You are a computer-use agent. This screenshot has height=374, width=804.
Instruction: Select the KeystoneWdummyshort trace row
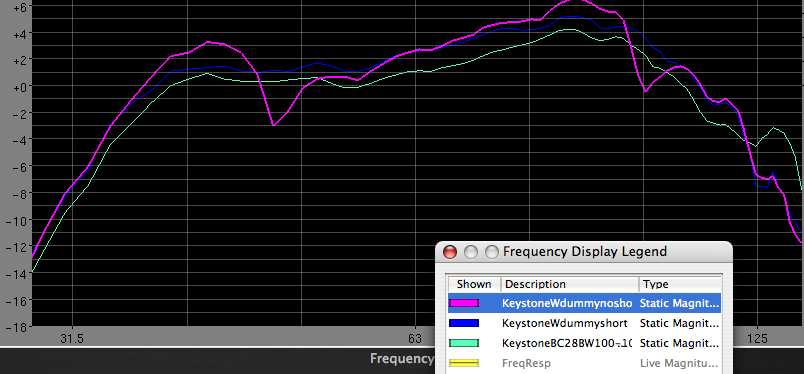585,323
